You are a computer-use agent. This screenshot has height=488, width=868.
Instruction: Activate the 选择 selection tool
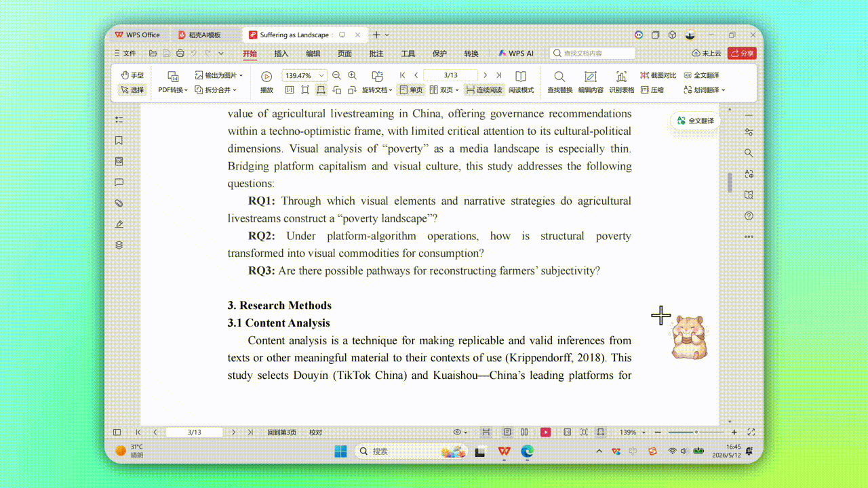pyautogui.click(x=132, y=89)
